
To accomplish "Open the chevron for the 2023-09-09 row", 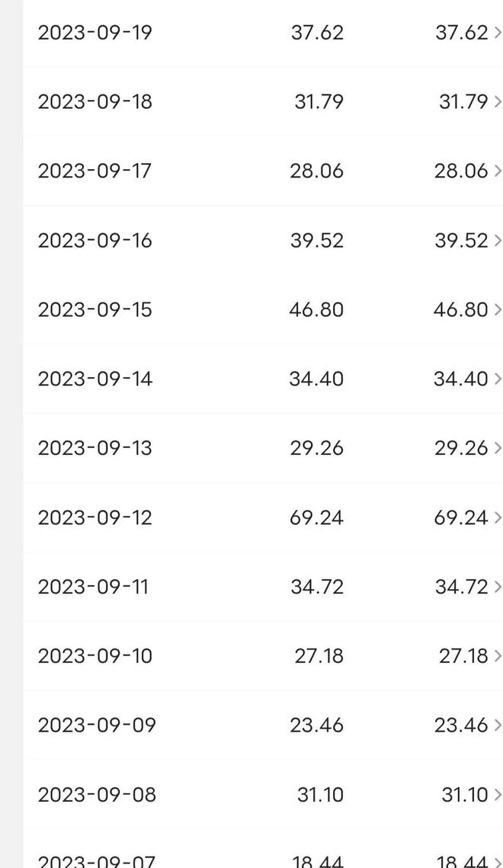I will [498, 725].
